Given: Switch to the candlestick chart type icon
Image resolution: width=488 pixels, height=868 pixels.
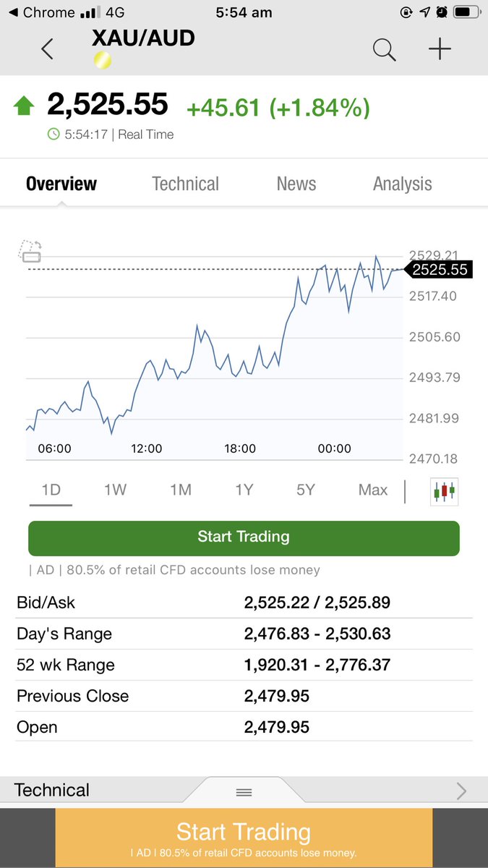Looking at the screenshot, I should 444,491.
